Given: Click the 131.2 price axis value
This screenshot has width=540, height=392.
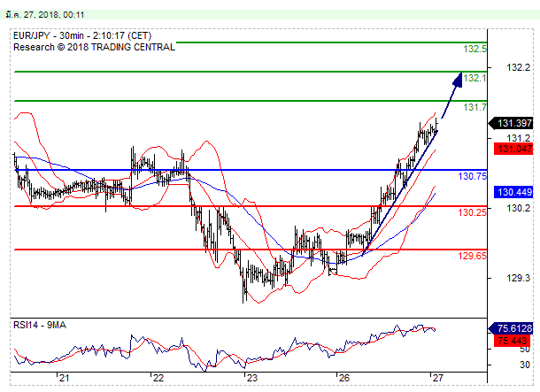Looking at the screenshot, I should [518, 138].
